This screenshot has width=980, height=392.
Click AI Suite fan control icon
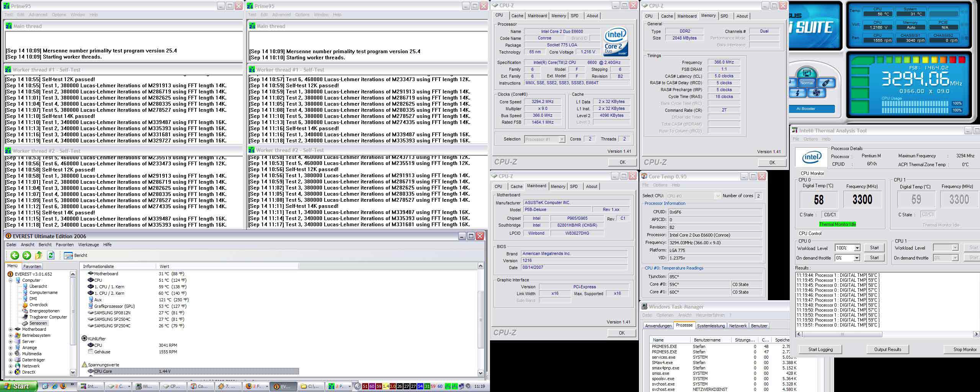[x=816, y=93]
